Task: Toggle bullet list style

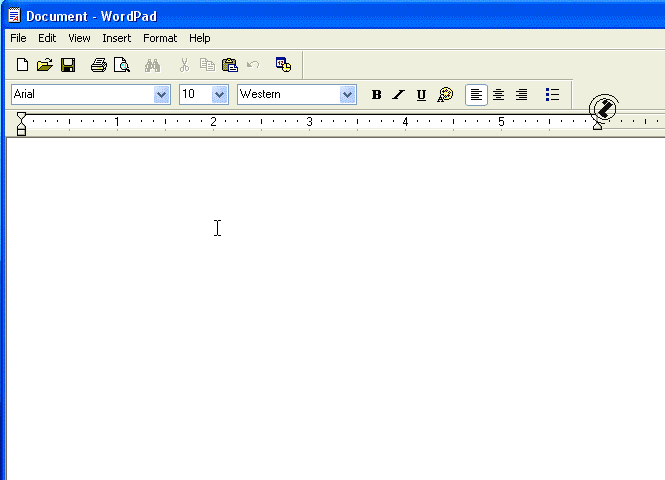Action: click(552, 95)
